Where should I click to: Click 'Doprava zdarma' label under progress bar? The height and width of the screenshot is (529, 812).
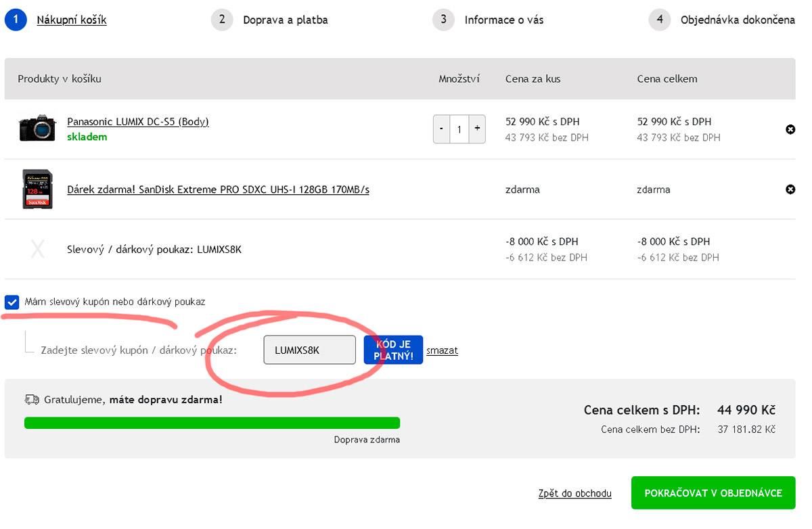click(367, 440)
